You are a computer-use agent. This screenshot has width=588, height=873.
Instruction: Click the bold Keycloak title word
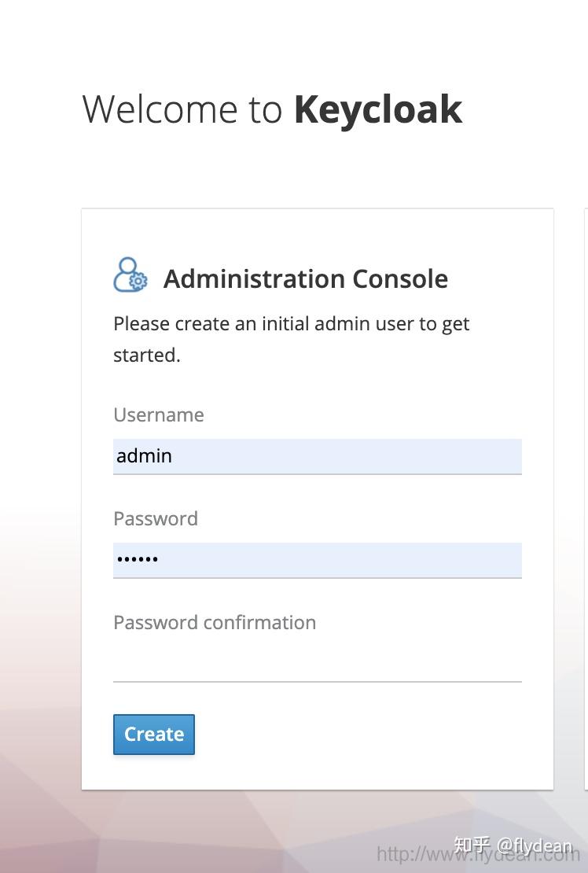377,109
